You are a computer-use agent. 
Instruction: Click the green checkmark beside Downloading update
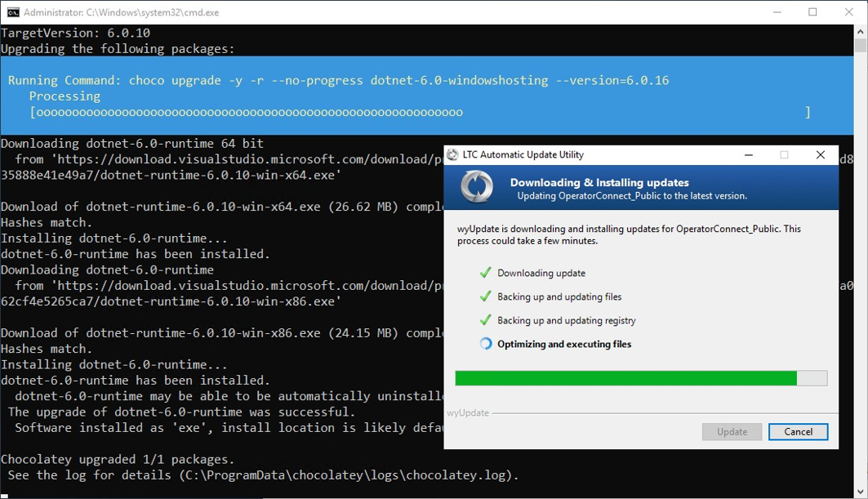[485, 273]
